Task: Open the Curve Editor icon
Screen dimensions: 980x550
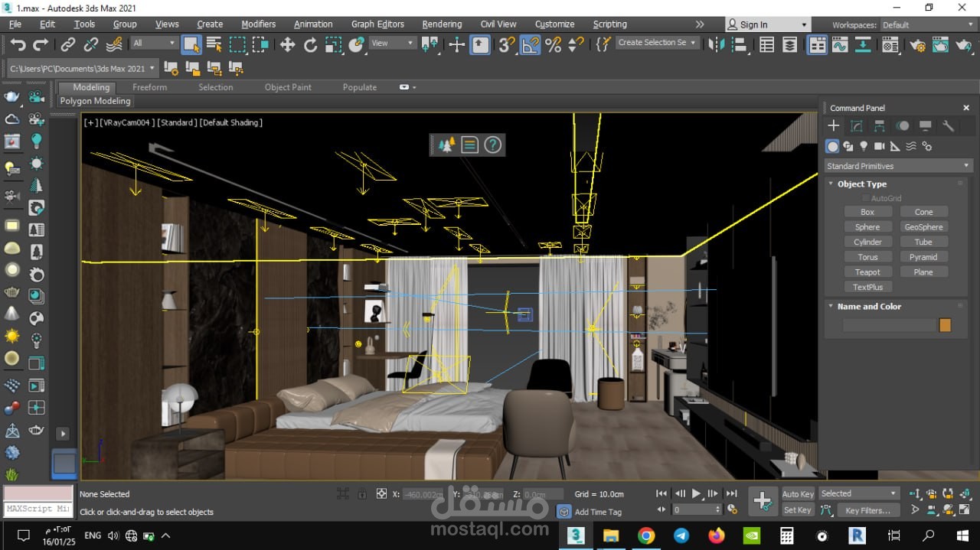Action: (840, 44)
